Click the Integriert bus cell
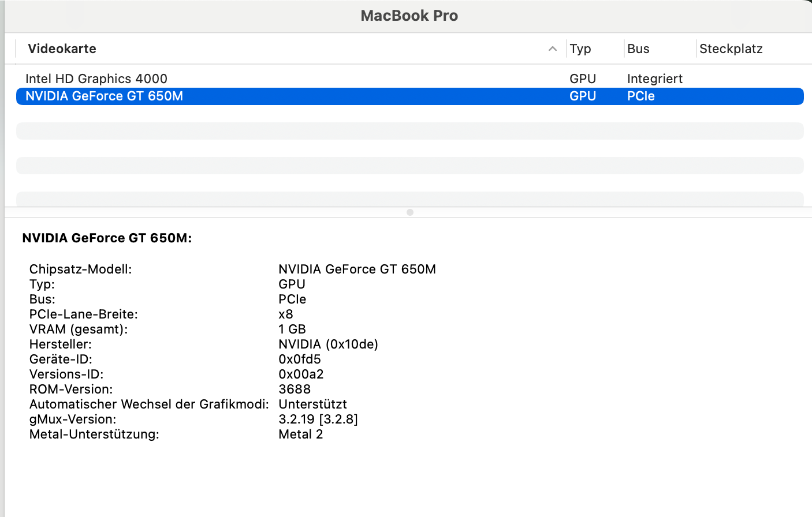The height and width of the screenshot is (517, 812). [x=655, y=78]
